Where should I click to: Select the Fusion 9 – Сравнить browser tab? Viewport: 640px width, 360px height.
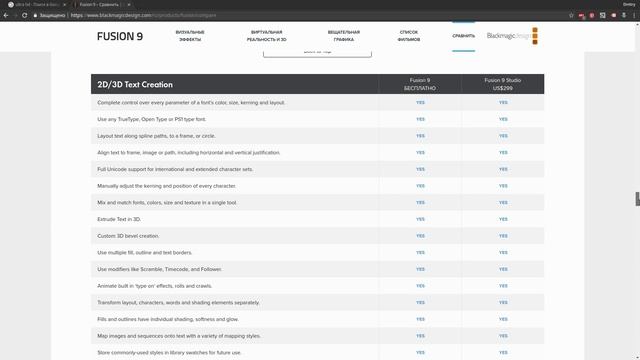101,4
